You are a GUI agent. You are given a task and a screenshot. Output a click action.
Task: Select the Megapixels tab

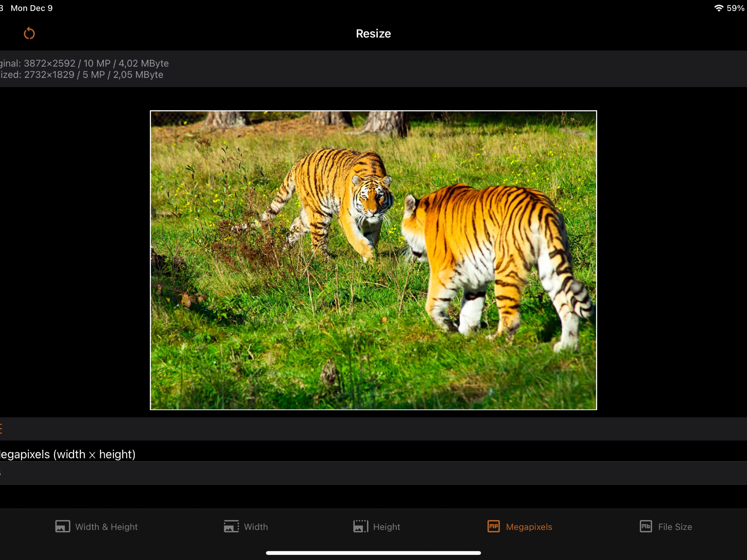519,527
